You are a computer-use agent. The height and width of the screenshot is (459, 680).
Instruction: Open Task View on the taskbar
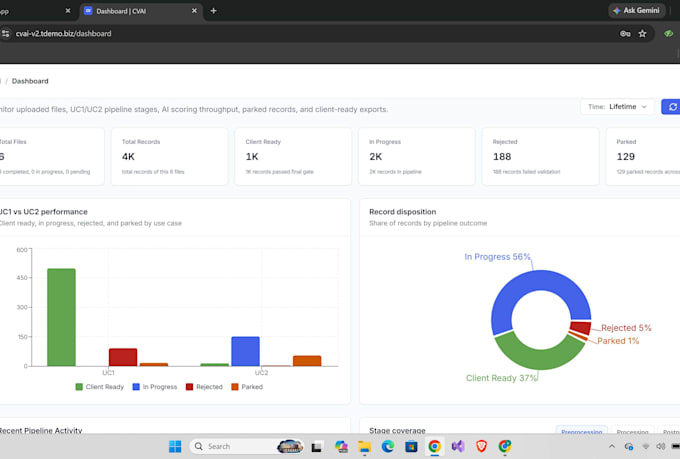[317, 446]
